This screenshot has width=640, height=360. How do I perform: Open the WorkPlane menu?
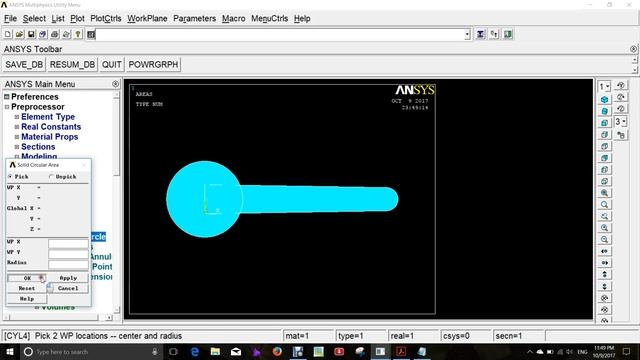147,19
